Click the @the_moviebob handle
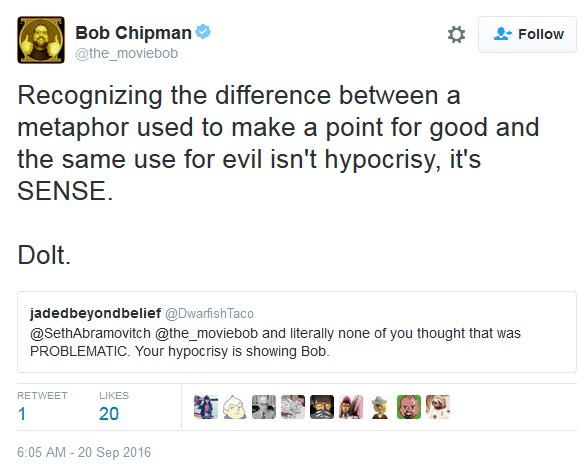Image resolution: width=585 pixels, height=464 pixels. 126,53
